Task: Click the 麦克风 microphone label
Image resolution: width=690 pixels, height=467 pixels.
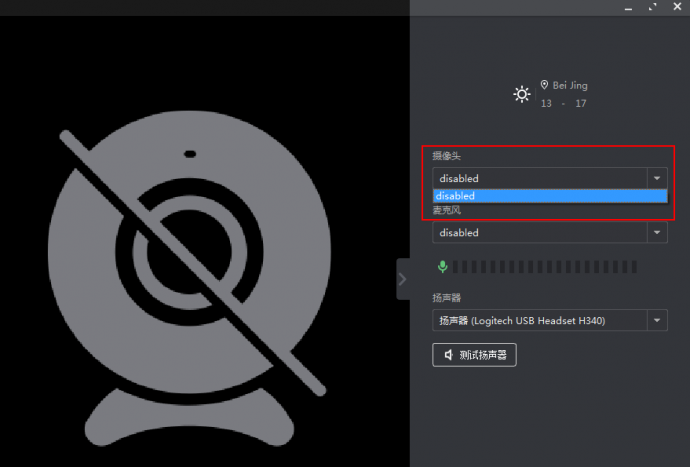Action: (x=447, y=211)
